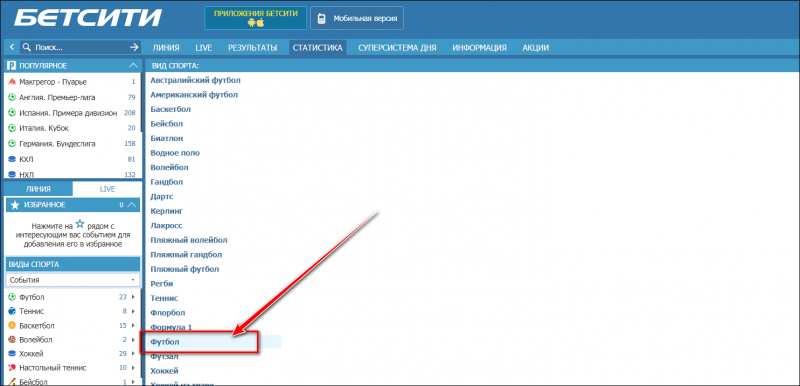Screen dimensions: 800x386
Task: Switch to the LIVE sidebar tab
Action: tap(107, 189)
